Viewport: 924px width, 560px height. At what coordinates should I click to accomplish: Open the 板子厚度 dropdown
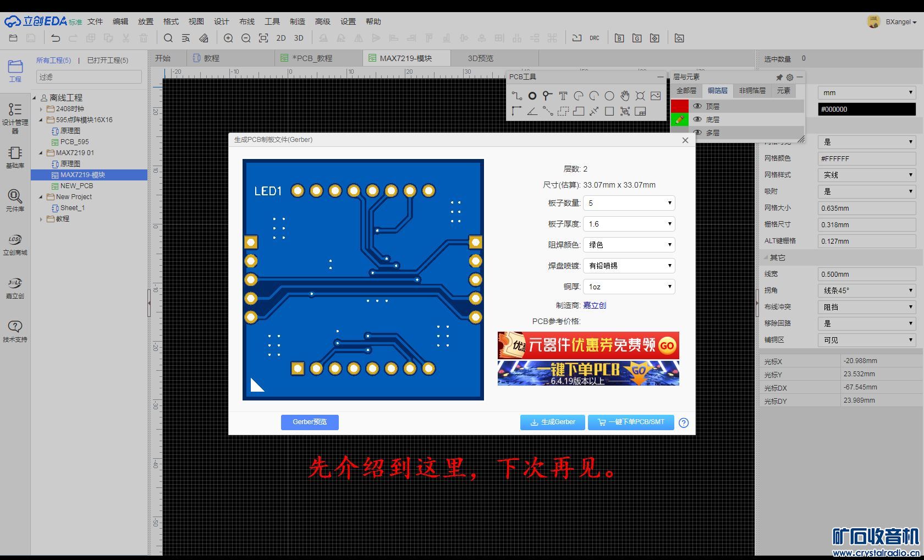coord(629,224)
